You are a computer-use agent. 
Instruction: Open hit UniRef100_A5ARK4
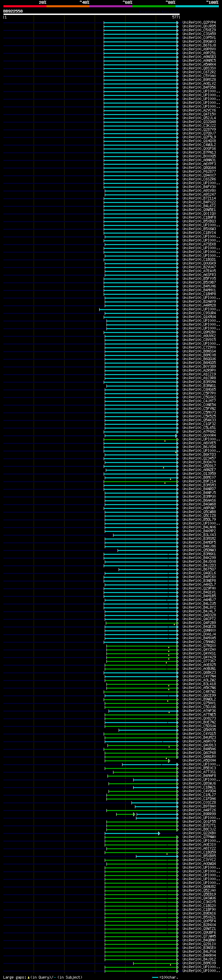[199, 64]
